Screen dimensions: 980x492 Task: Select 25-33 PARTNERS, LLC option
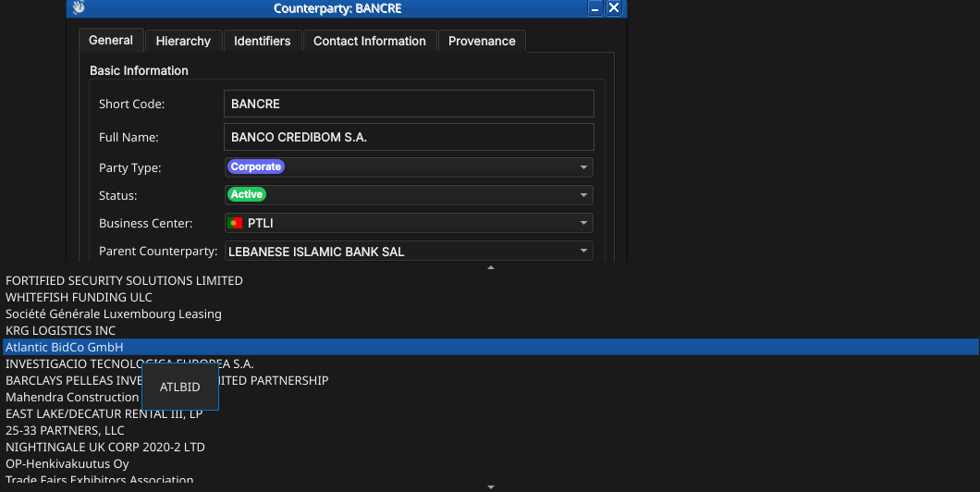pos(491,431)
